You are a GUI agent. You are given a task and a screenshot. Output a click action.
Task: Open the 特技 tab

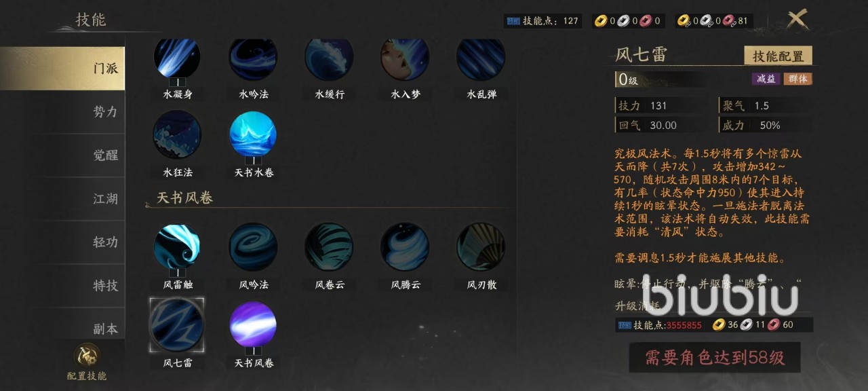[x=62, y=286]
